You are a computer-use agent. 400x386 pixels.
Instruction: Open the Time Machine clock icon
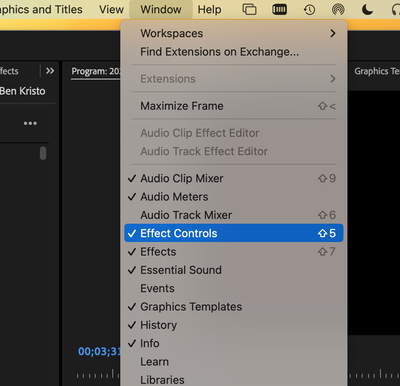click(x=309, y=10)
